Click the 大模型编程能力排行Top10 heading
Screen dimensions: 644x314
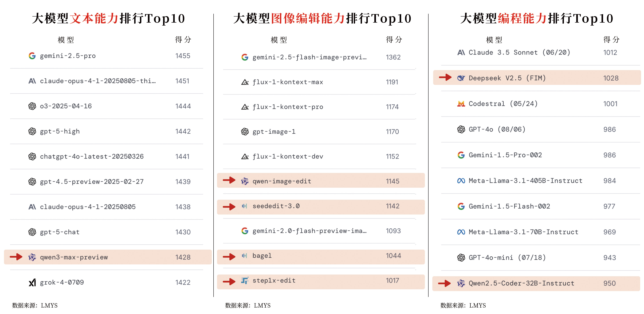pyautogui.click(x=537, y=18)
